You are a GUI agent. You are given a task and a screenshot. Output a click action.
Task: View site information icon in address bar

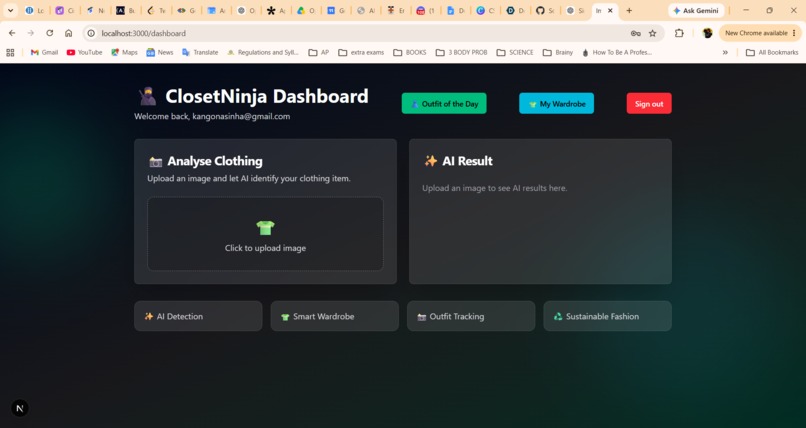91,33
